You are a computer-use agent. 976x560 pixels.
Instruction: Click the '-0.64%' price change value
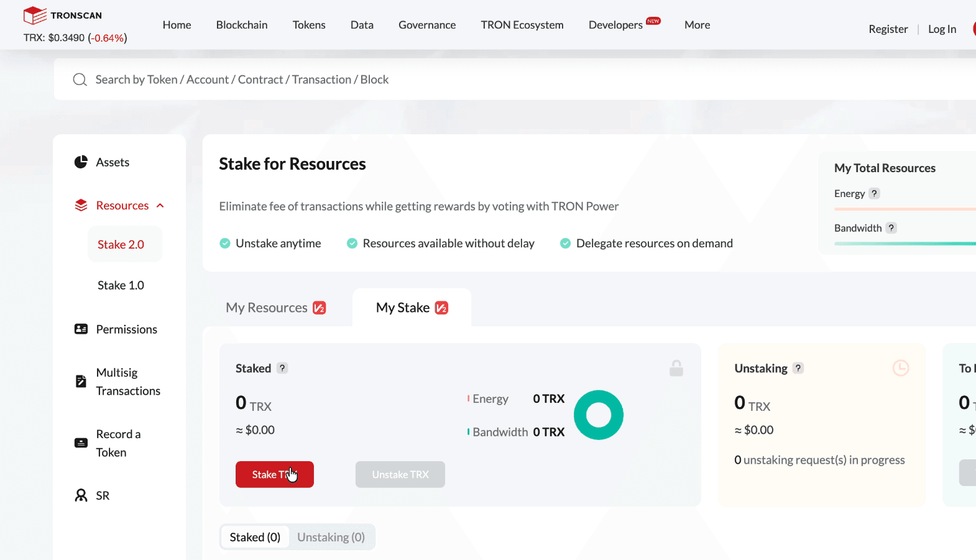(108, 38)
